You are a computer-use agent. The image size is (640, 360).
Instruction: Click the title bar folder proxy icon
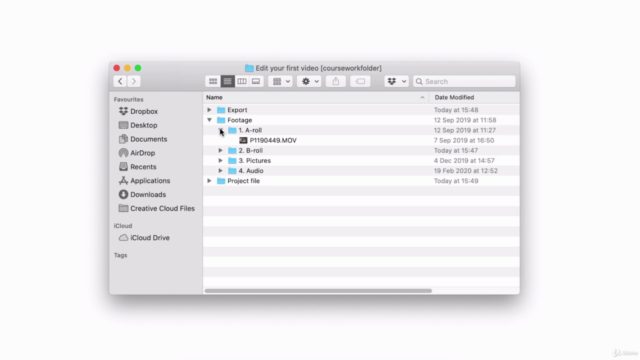coord(249,68)
